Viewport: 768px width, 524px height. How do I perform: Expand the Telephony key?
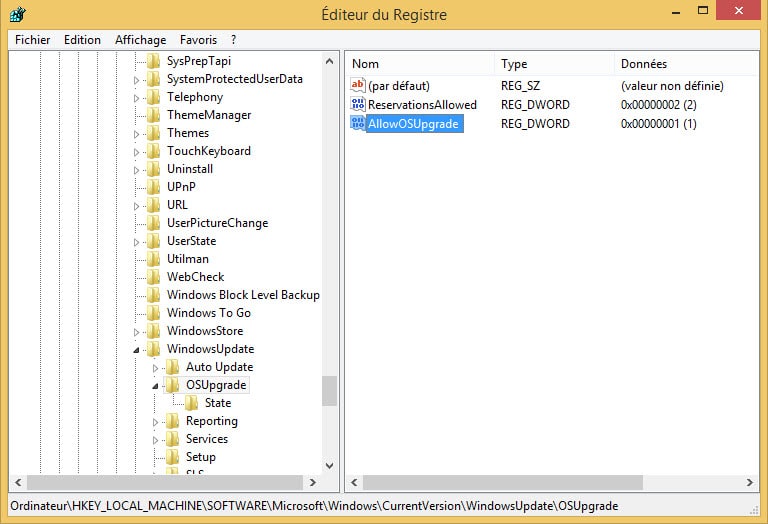[137, 98]
